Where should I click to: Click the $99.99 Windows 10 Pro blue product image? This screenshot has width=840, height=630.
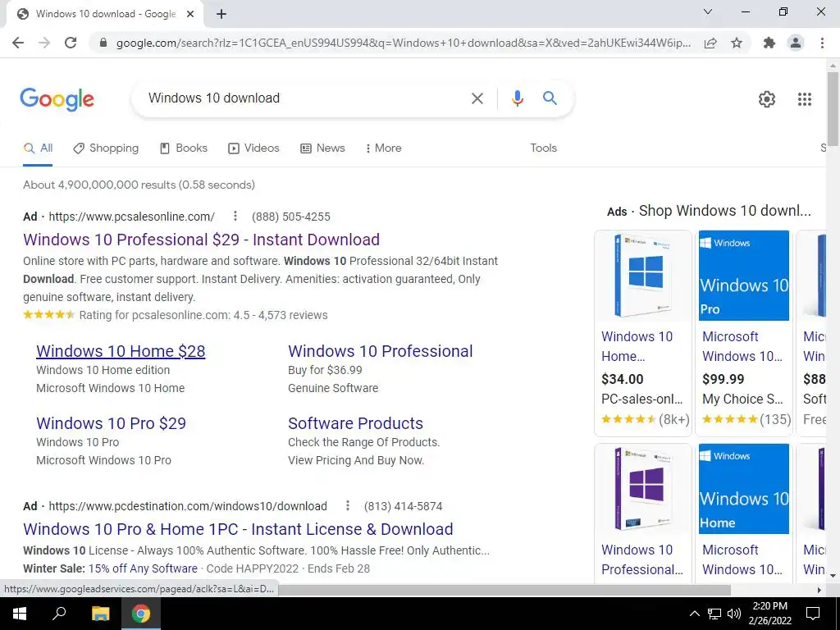(743, 276)
